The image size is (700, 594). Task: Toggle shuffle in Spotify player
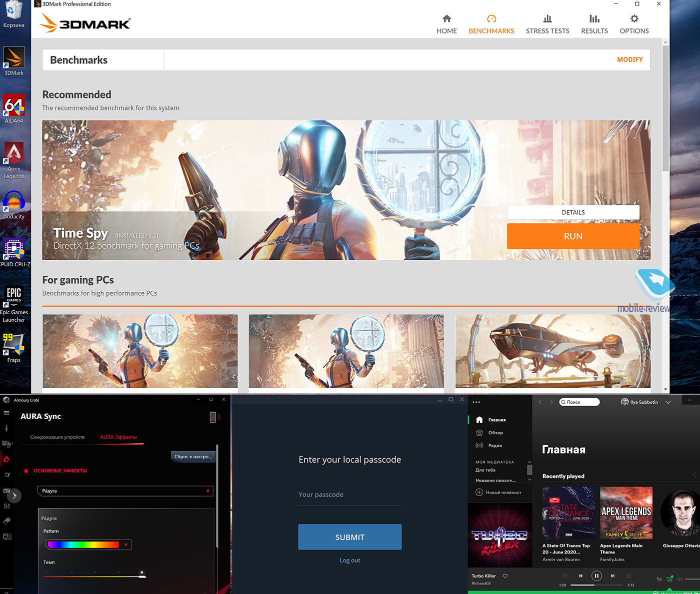pyautogui.click(x=564, y=576)
